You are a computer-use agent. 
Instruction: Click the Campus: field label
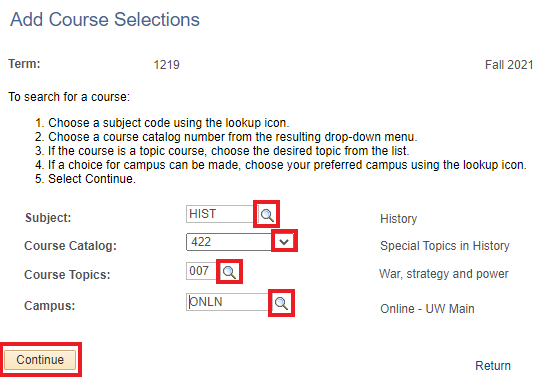[50, 306]
